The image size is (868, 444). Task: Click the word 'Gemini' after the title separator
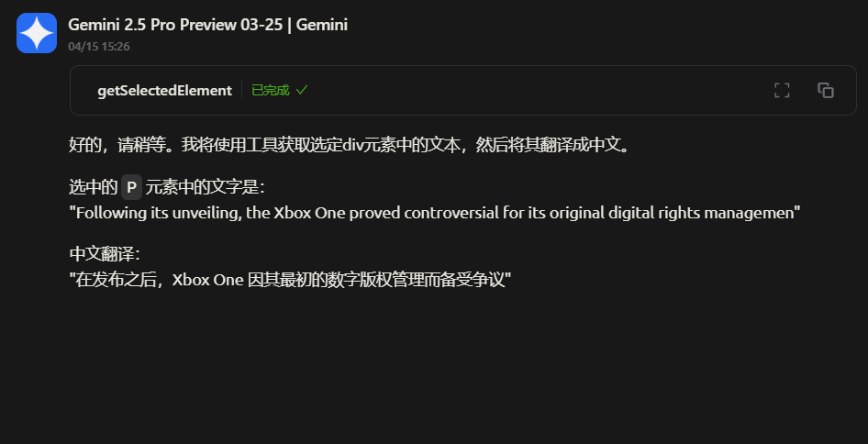click(x=322, y=25)
